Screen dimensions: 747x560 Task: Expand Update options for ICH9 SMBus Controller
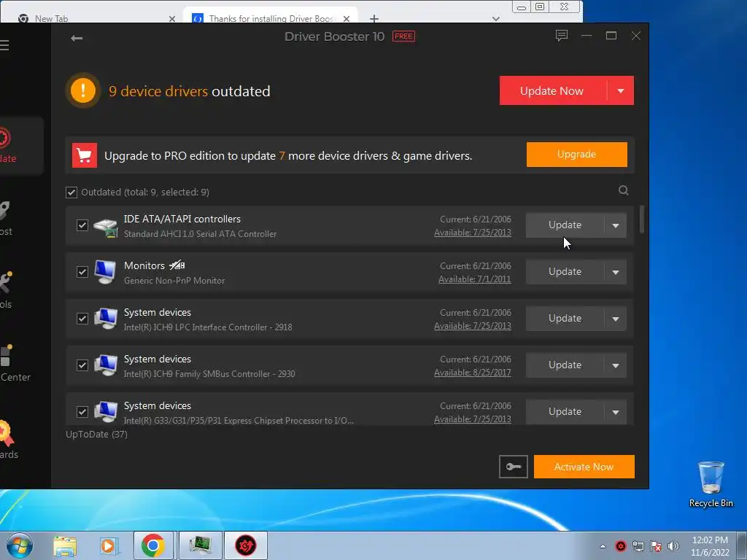point(616,365)
